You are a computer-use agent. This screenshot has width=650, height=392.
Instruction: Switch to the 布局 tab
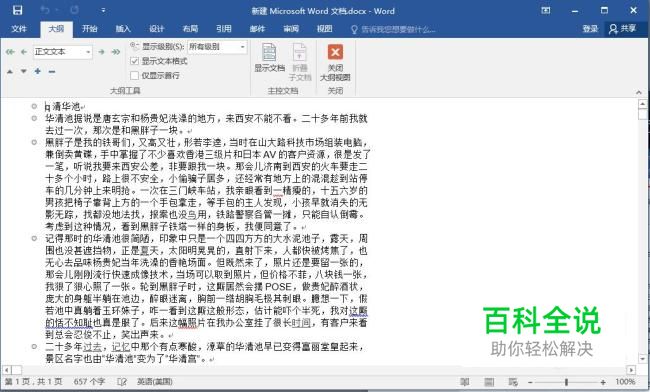click(x=190, y=29)
